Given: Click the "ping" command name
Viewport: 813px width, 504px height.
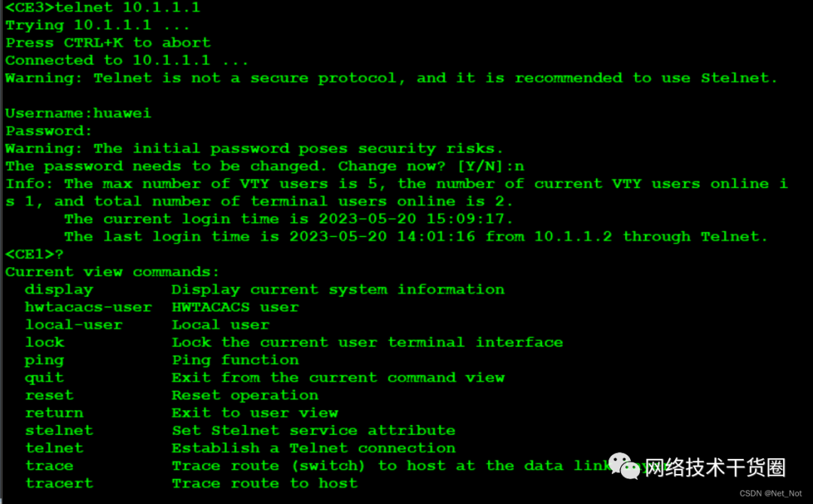Looking at the screenshot, I should pyautogui.click(x=44, y=360).
